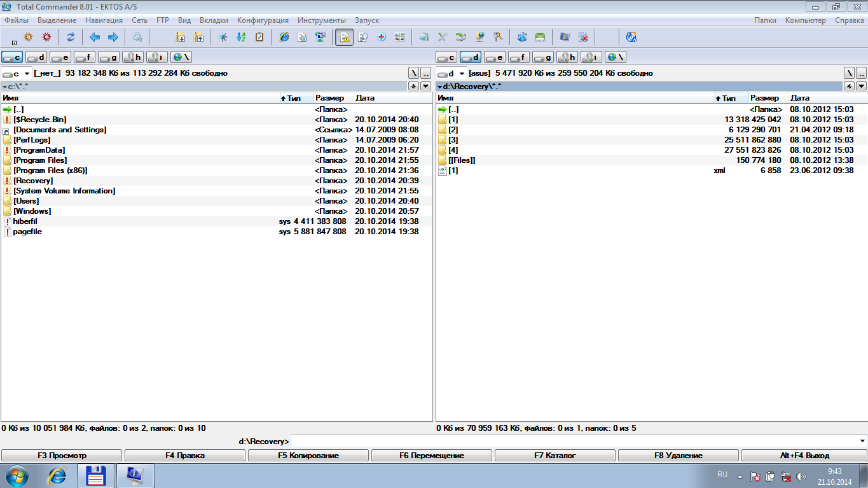Switch left panel to network drive h
The width and height of the screenshot is (868, 488).
click(x=133, y=57)
